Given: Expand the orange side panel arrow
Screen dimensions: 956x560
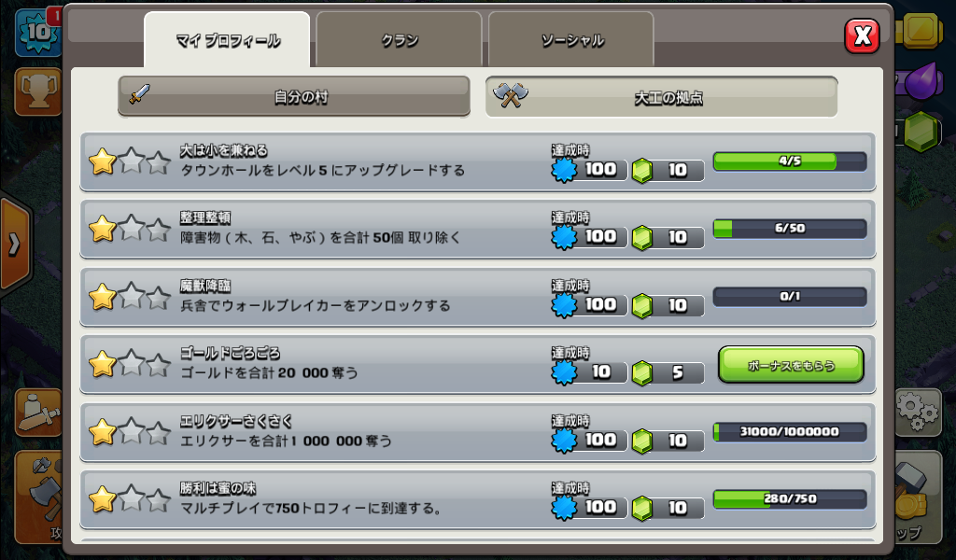Looking at the screenshot, I should [x=15, y=245].
